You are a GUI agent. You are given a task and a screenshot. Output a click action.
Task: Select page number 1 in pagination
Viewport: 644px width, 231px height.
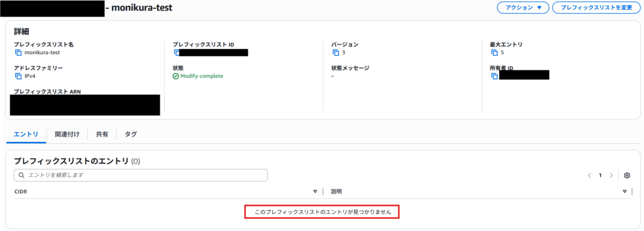pyautogui.click(x=600, y=175)
